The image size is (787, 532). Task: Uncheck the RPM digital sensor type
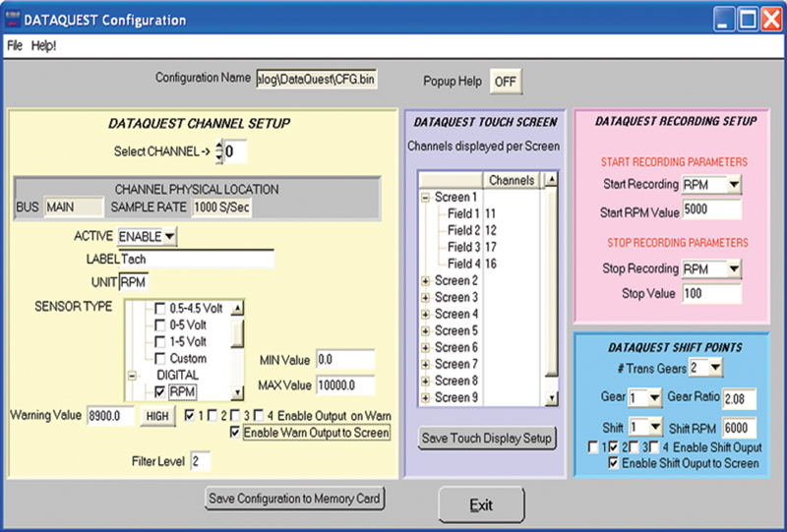click(159, 391)
